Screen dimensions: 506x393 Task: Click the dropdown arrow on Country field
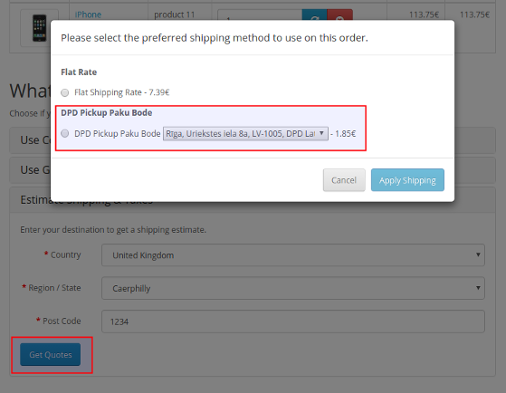tap(478, 255)
